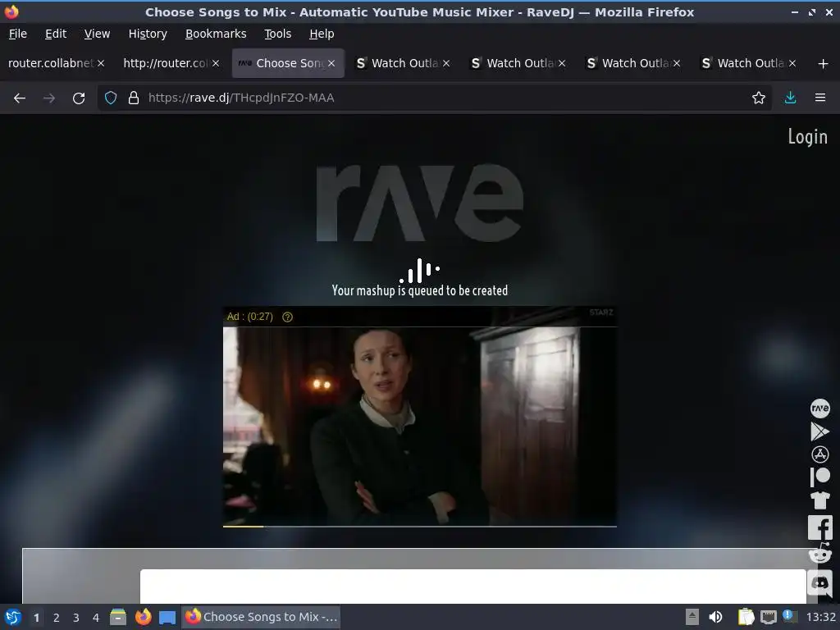The image size is (840, 630).
Task: Open the View menu
Action: click(x=97, y=34)
